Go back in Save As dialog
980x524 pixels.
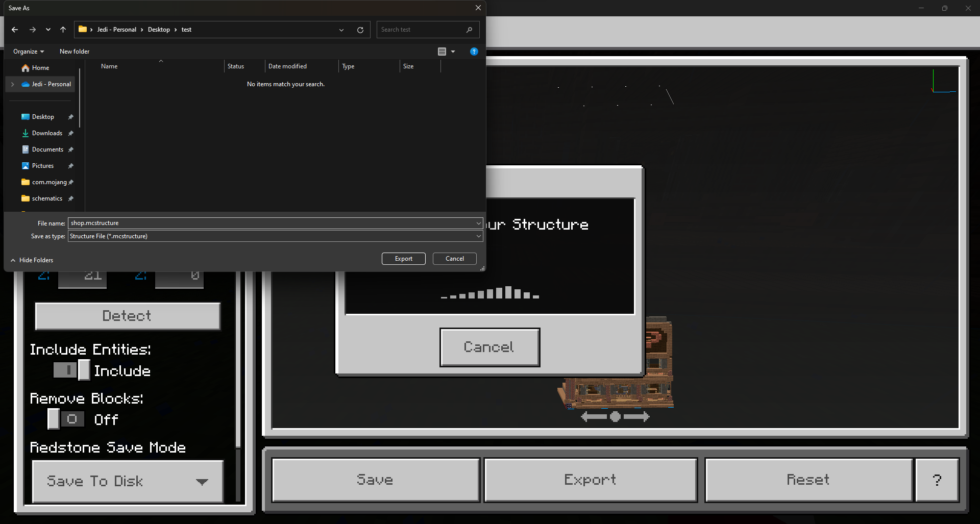coord(15,30)
